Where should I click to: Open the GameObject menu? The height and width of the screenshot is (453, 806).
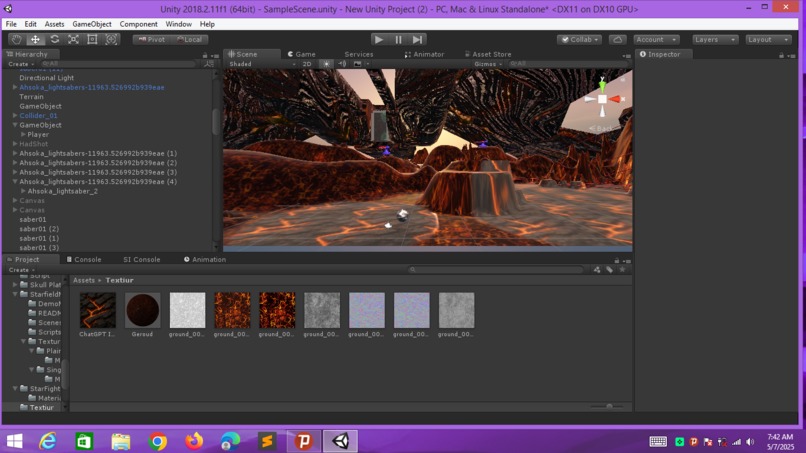(x=92, y=24)
